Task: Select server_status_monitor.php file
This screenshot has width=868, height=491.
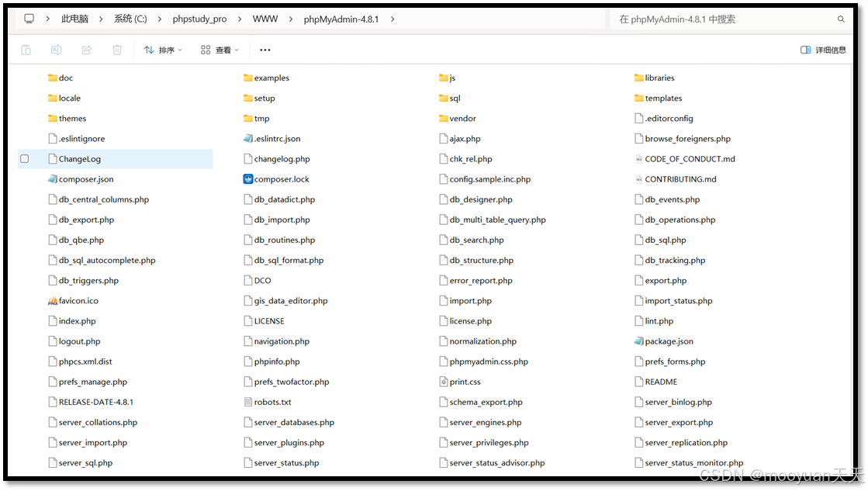Action: click(689, 463)
